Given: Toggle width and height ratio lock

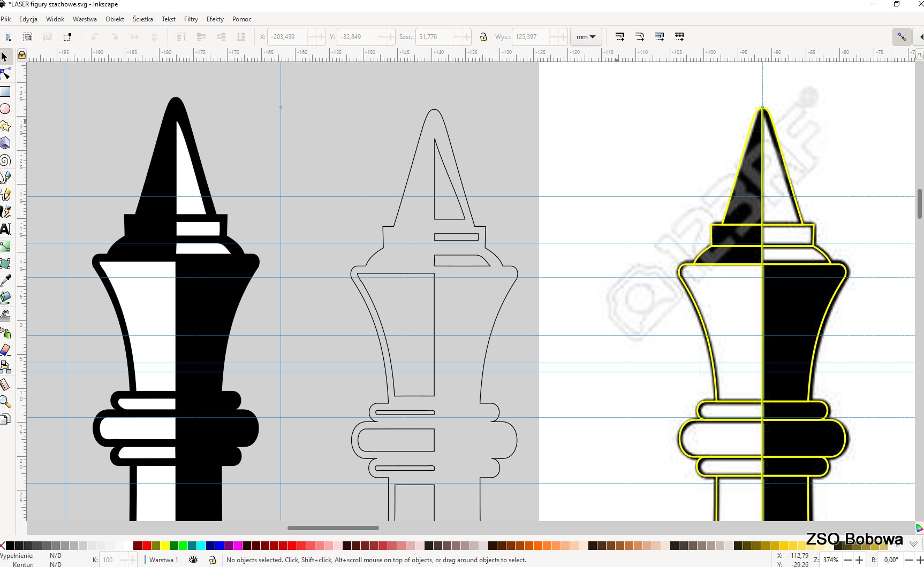Looking at the screenshot, I should click(x=483, y=37).
